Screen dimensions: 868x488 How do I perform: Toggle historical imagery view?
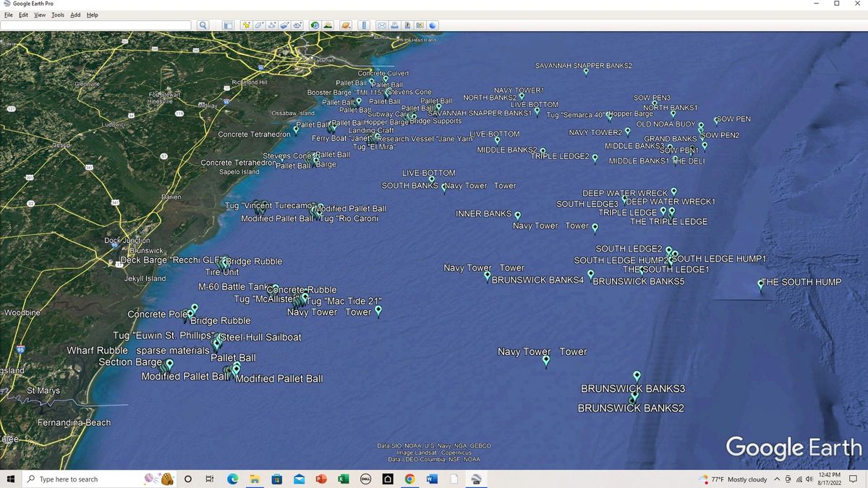(314, 25)
